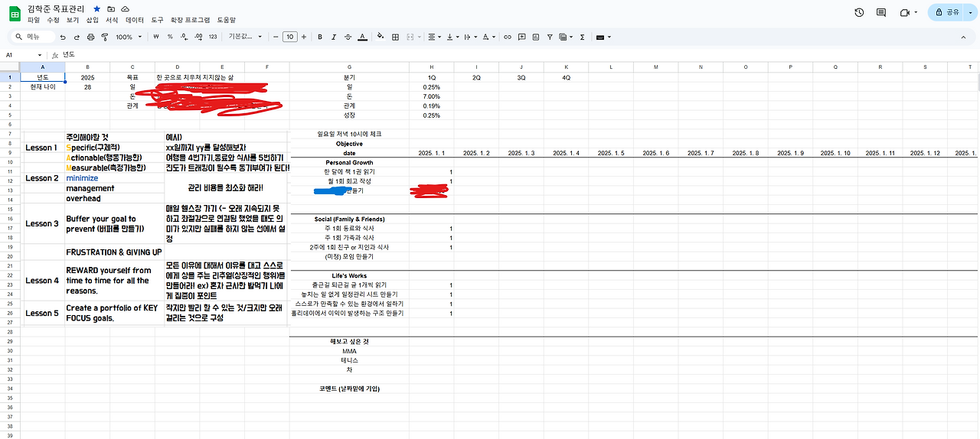Open the 수정 menu
Image resolution: width=980 pixels, height=439 pixels.
coord(54,20)
